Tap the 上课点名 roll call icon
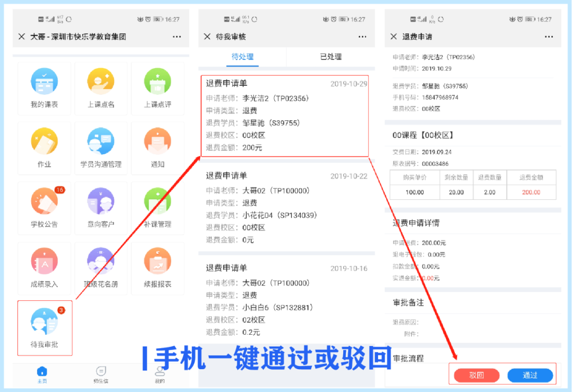572x392 pixels. [101, 82]
